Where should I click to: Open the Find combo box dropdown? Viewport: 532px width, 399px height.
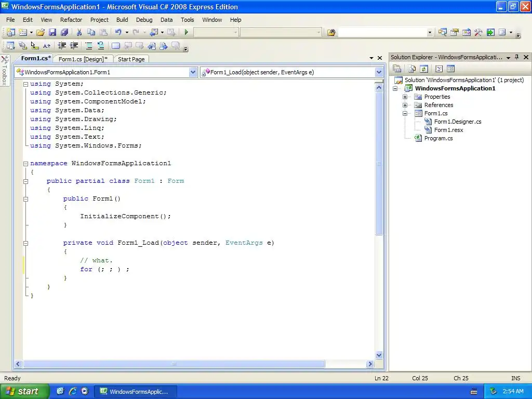point(430,32)
